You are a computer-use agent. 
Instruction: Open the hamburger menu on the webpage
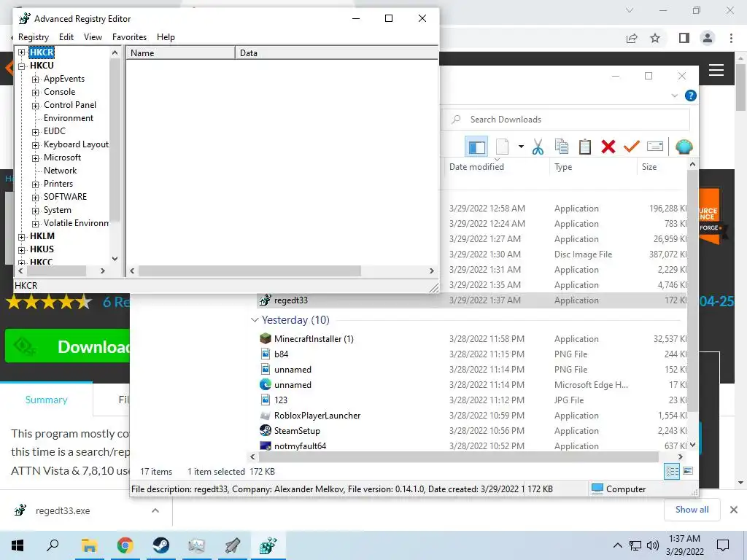click(716, 70)
